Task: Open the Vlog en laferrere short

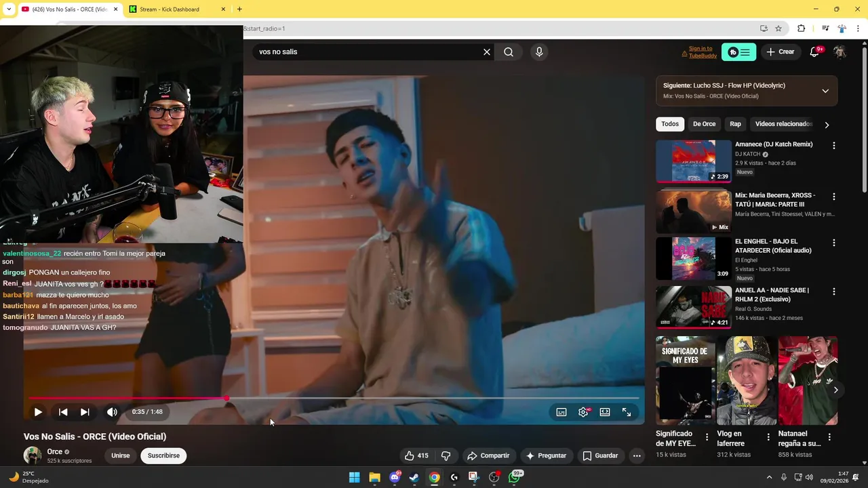Action: (x=747, y=380)
